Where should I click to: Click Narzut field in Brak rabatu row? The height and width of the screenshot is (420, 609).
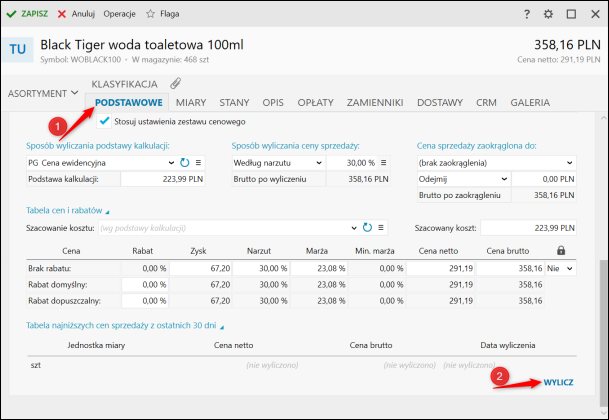click(261, 268)
